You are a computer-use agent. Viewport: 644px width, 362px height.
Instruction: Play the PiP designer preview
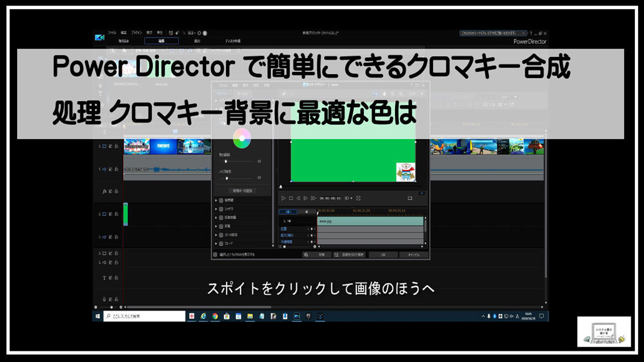click(x=283, y=198)
